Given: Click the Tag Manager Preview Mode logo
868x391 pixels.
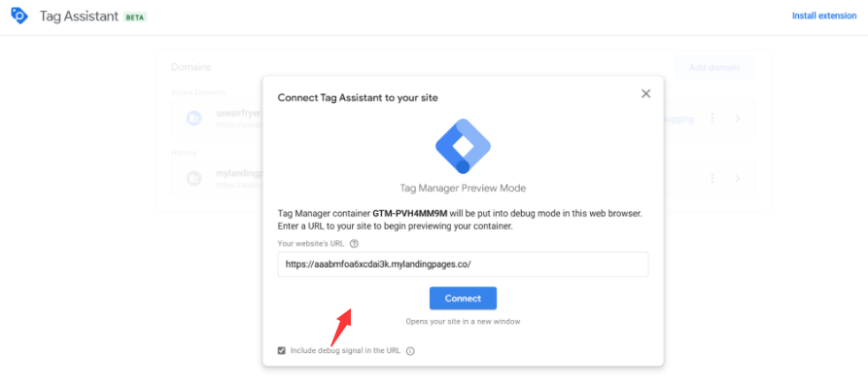Looking at the screenshot, I should click(463, 145).
